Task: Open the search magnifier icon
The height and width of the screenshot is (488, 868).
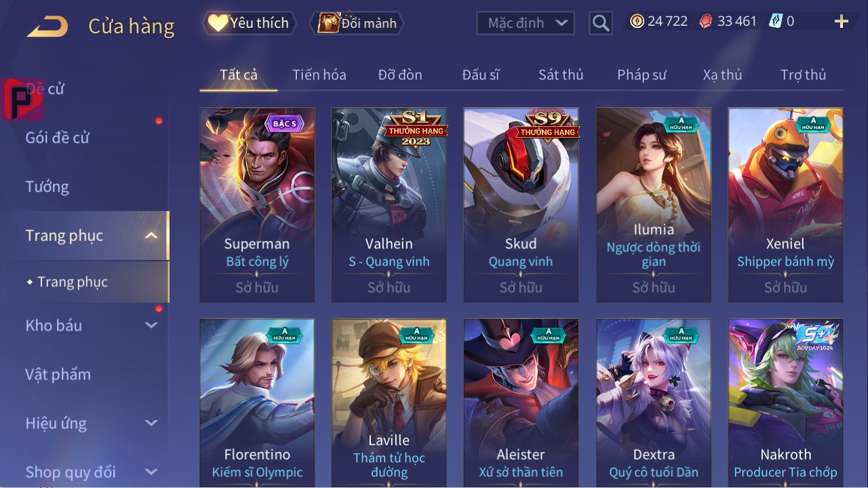Action: coord(601,23)
